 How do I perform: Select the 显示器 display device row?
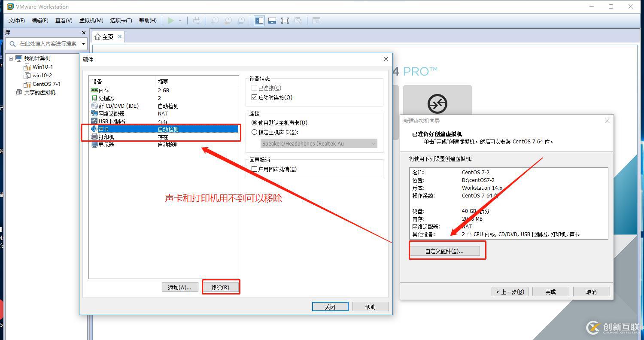pyautogui.click(x=164, y=145)
